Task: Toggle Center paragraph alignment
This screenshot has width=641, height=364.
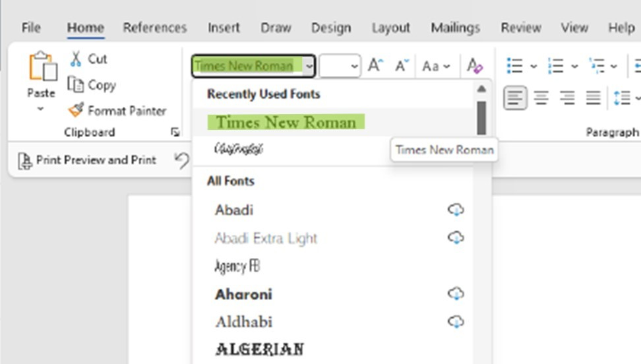Action: pos(541,98)
